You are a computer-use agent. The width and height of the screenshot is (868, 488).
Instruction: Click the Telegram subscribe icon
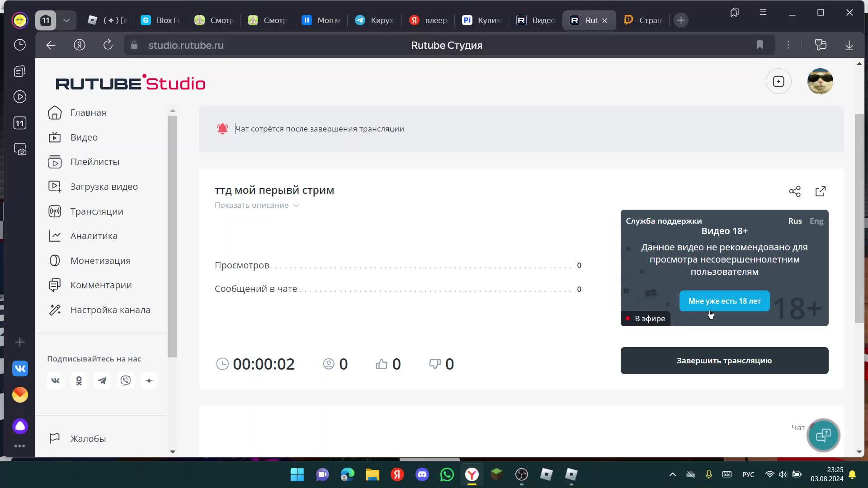pos(102,380)
